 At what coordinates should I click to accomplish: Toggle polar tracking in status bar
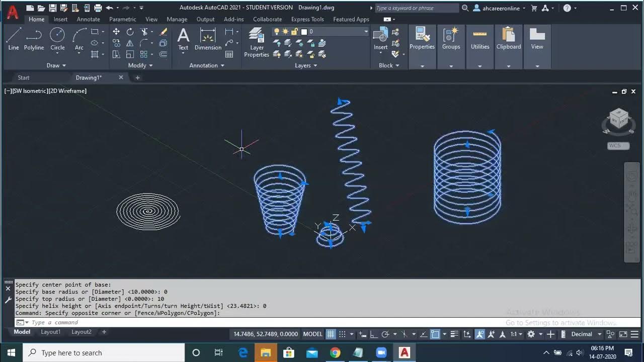coord(385,334)
